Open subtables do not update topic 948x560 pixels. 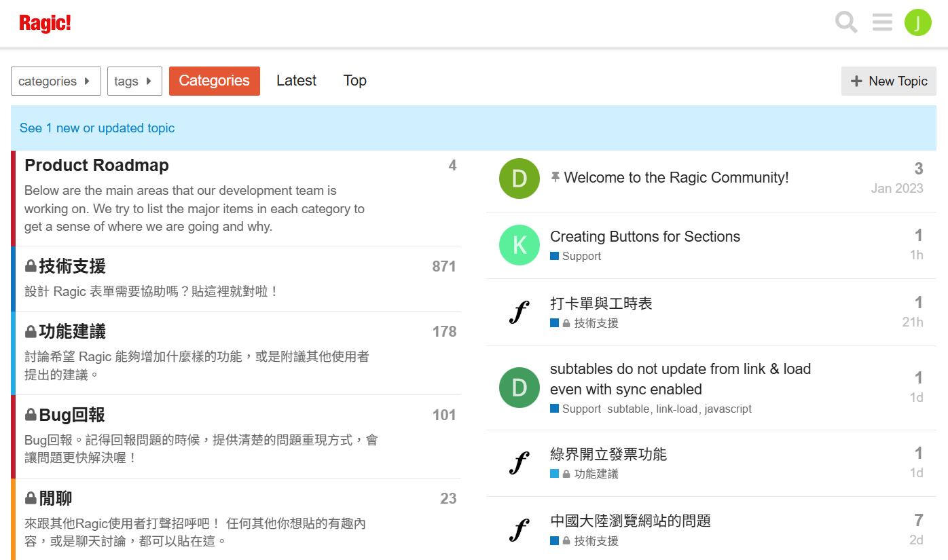click(680, 379)
